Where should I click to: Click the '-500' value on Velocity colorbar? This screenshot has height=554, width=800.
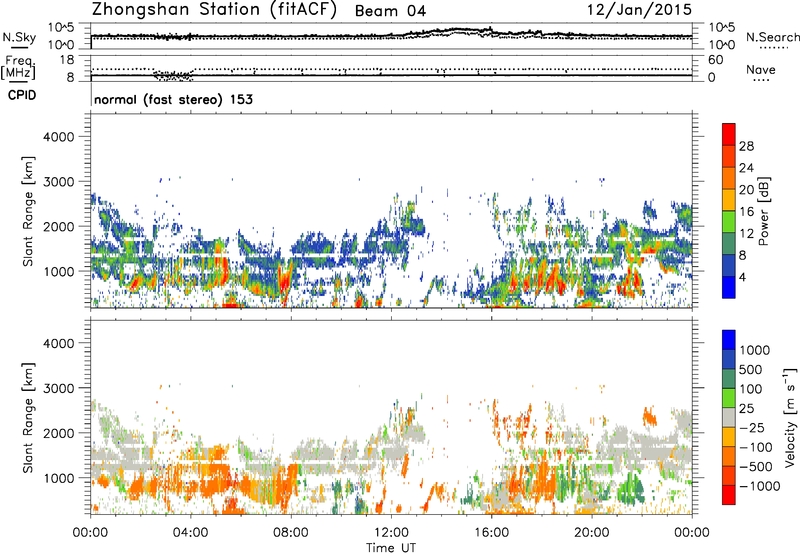coord(756,467)
